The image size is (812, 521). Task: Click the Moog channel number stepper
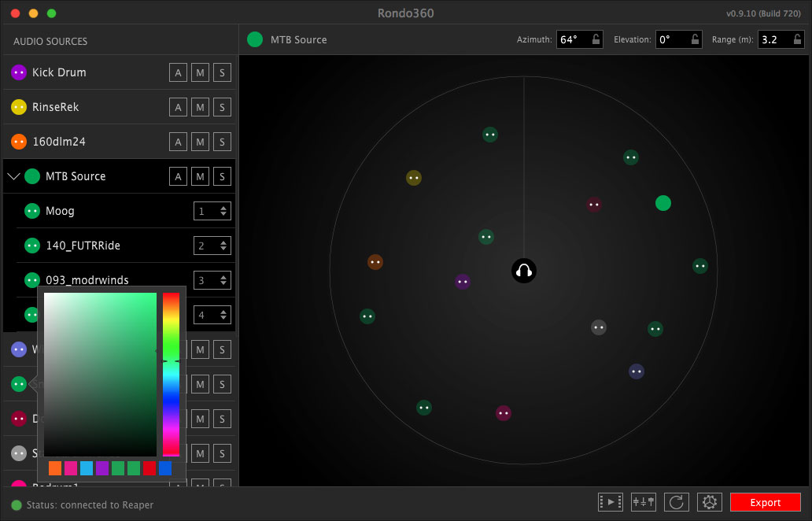coord(212,211)
